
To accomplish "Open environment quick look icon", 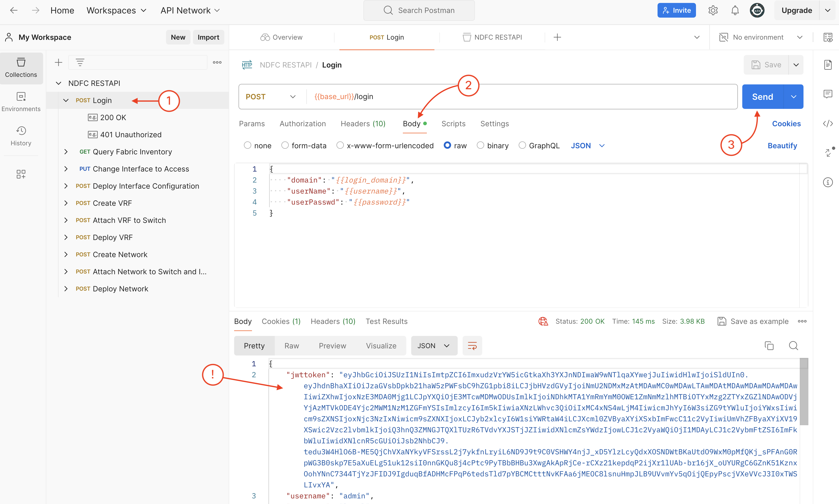I will 828,37.
